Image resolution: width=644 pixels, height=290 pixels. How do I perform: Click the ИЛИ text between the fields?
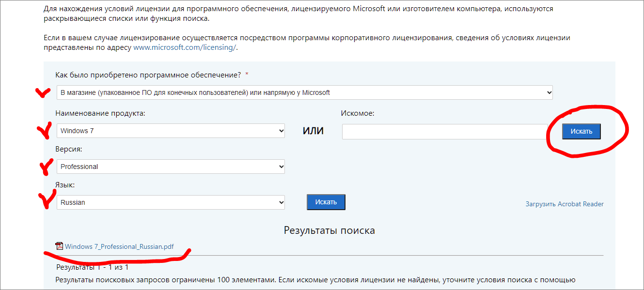[313, 131]
